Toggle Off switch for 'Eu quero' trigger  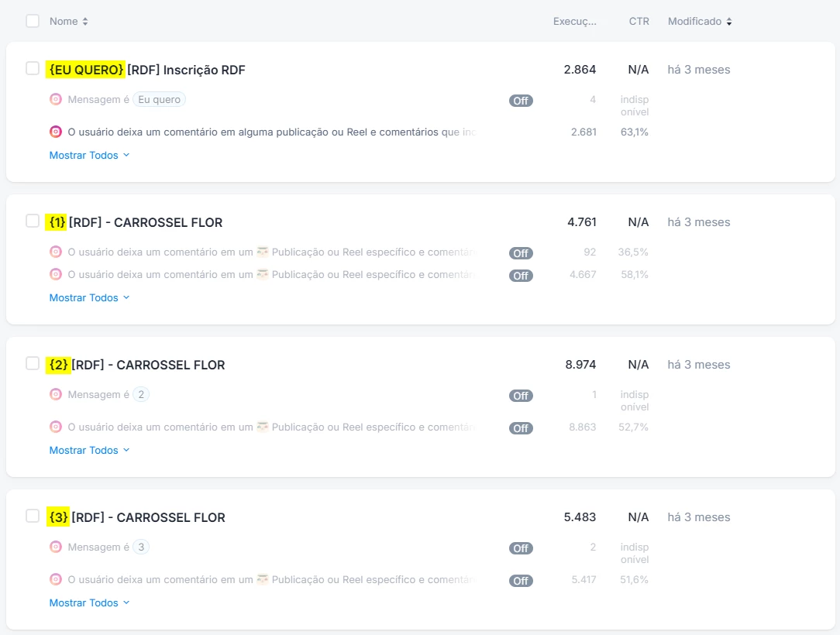(521, 101)
